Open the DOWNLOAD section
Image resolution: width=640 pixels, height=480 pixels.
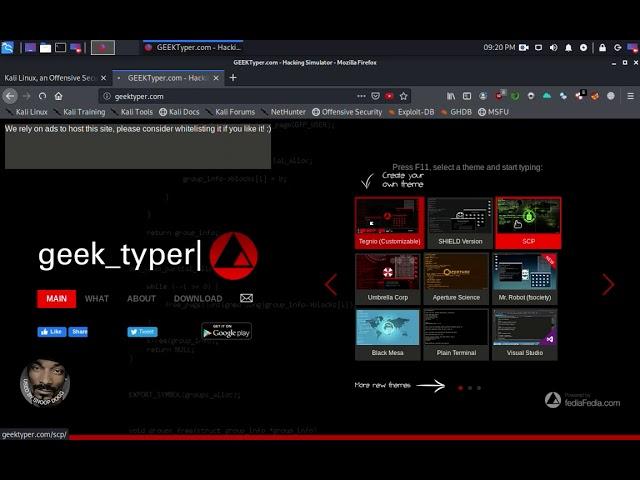(x=198, y=299)
